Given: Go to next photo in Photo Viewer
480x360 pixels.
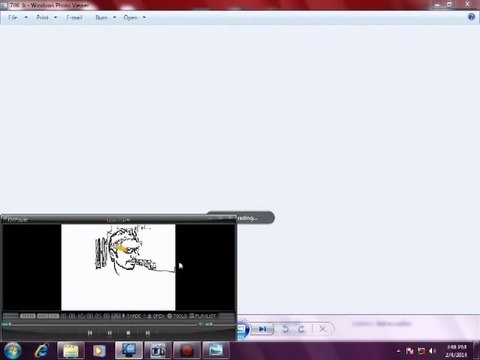Looking at the screenshot, I should [262, 329].
